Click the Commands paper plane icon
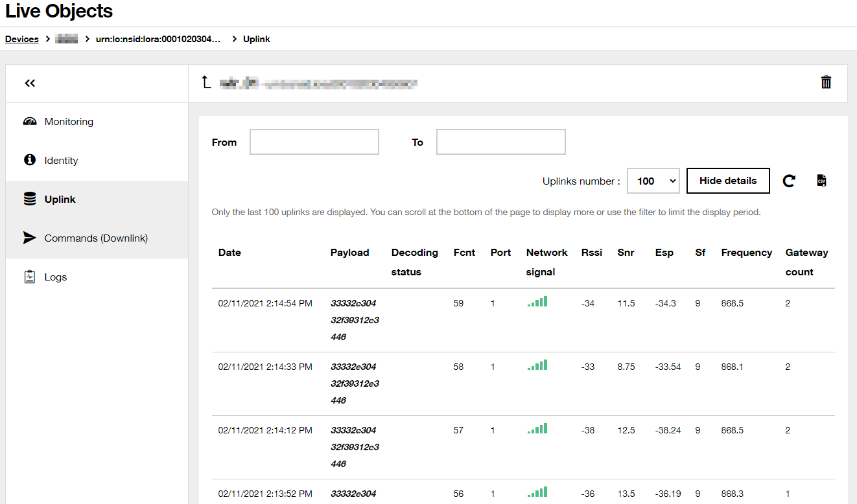The height and width of the screenshot is (504, 857). coord(30,238)
